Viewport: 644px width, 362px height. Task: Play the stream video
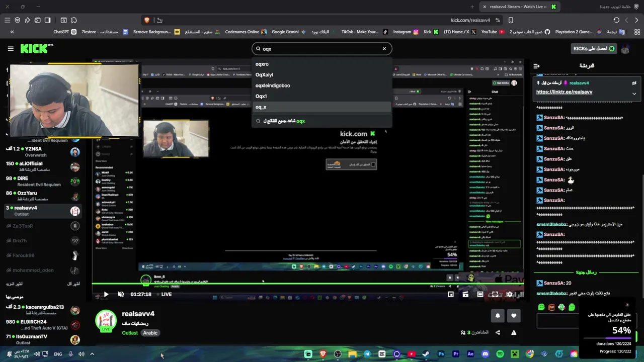pyautogui.click(x=106, y=295)
